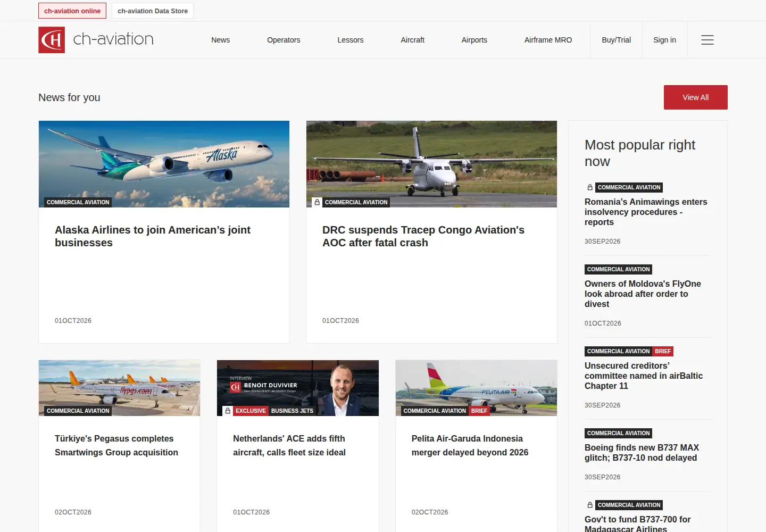Click the Alaska Airlines plane thumbnail
The width and height of the screenshot is (766, 532).
click(164, 164)
